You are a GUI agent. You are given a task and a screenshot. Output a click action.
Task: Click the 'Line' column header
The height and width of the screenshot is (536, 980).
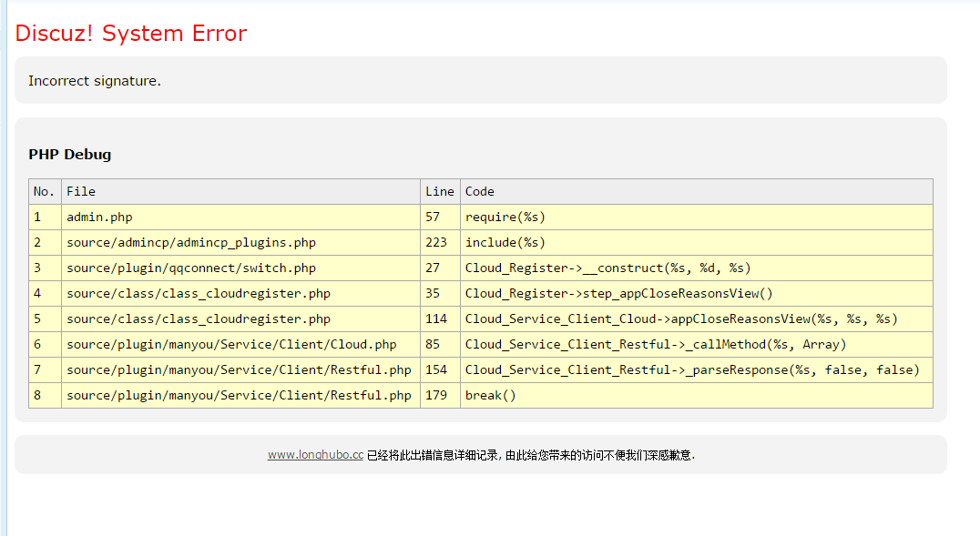tap(440, 192)
